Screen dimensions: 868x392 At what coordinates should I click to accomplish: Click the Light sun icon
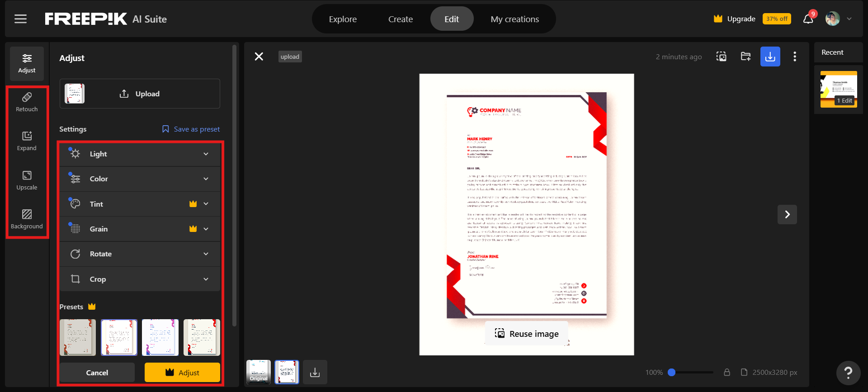75,154
